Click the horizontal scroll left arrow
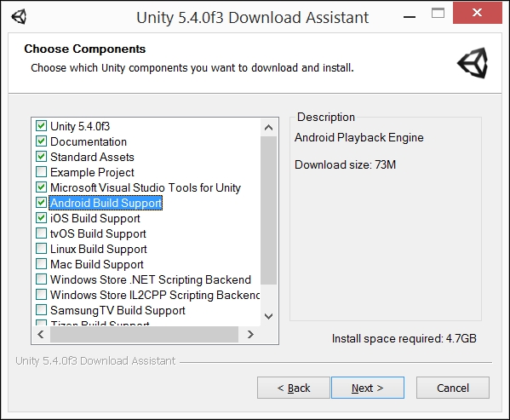The width and height of the screenshot is (510, 420). (41, 335)
